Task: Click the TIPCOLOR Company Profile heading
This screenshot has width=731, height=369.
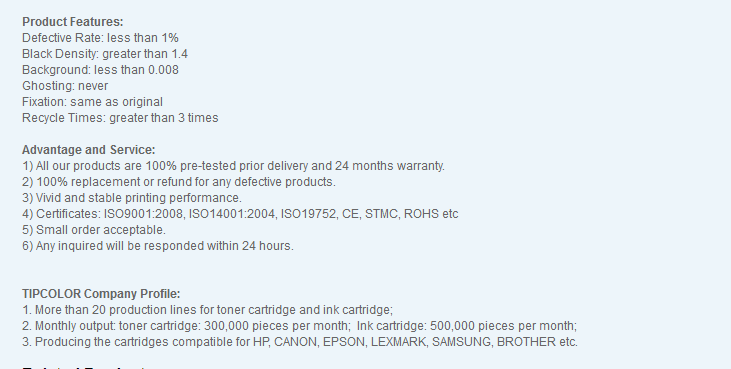Action: tap(101, 294)
